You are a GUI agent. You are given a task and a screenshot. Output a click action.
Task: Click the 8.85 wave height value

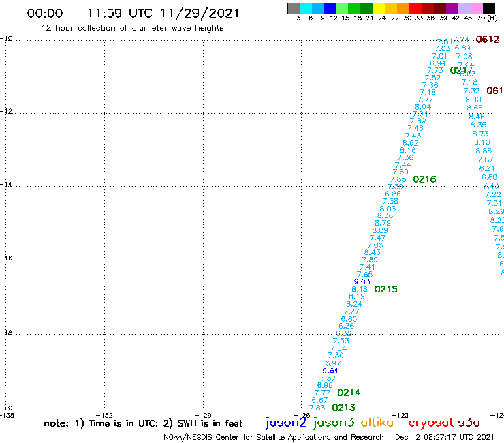tap(484, 151)
